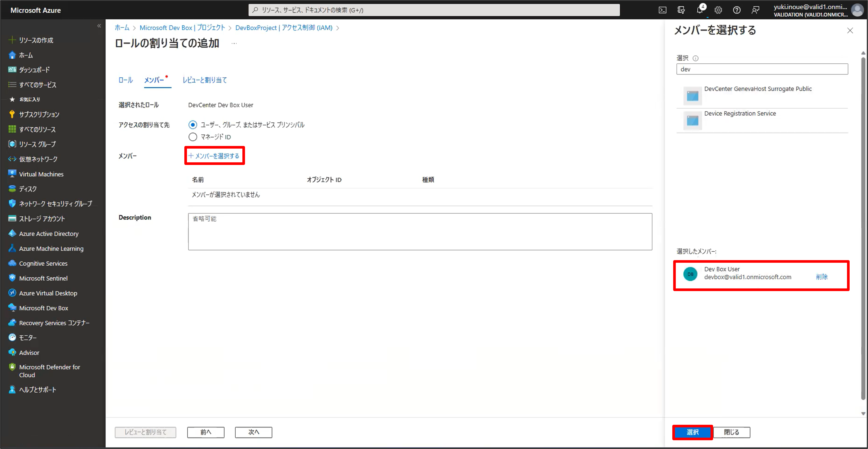
Task: Click the 選択 info icon
Action: click(695, 58)
